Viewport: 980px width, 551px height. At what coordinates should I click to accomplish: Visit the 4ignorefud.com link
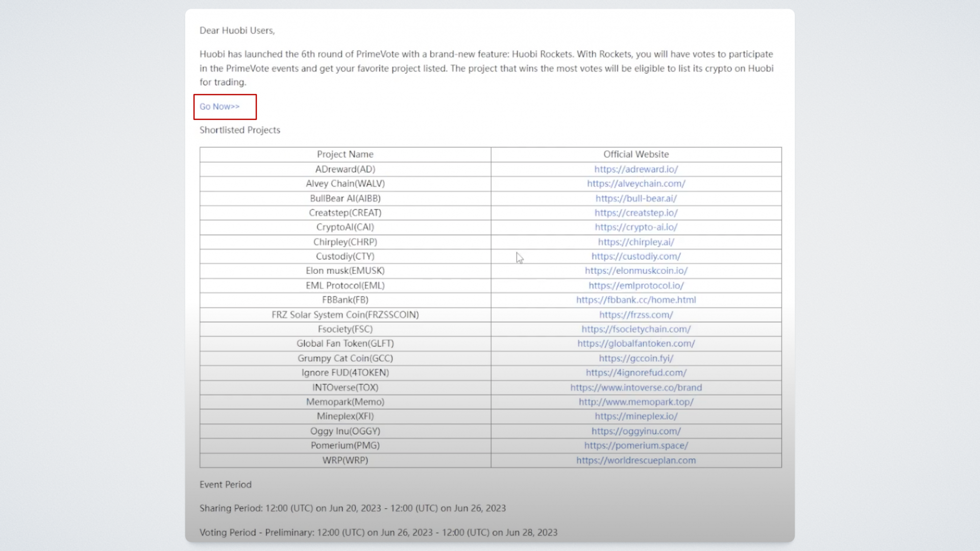pos(636,373)
